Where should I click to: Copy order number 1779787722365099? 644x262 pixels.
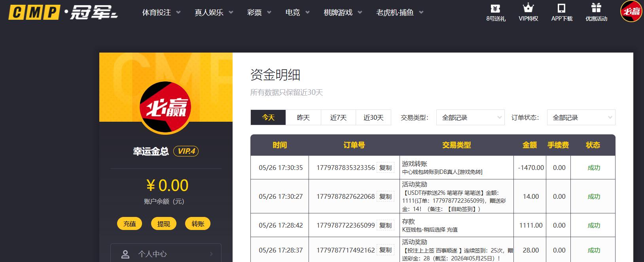point(385,225)
